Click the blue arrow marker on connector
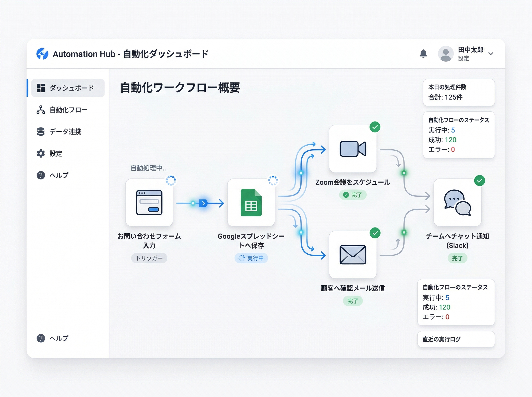The width and height of the screenshot is (532, 397). (x=203, y=203)
